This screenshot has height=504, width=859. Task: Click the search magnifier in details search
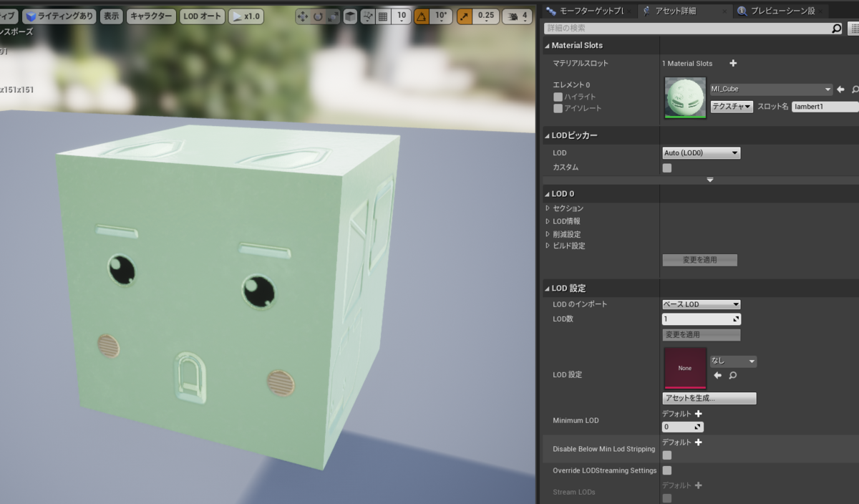click(837, 29)
